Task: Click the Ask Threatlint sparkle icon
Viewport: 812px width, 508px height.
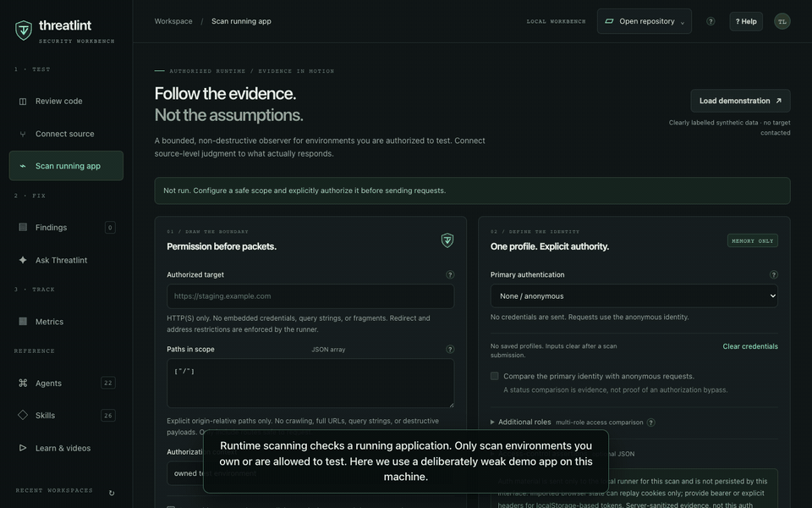Action: pyautogui.click(x=23, y=260)
